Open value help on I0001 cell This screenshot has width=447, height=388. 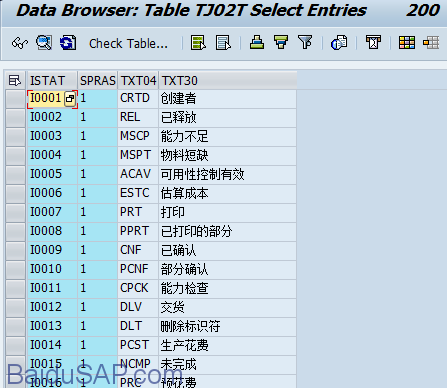pos(70,99)
